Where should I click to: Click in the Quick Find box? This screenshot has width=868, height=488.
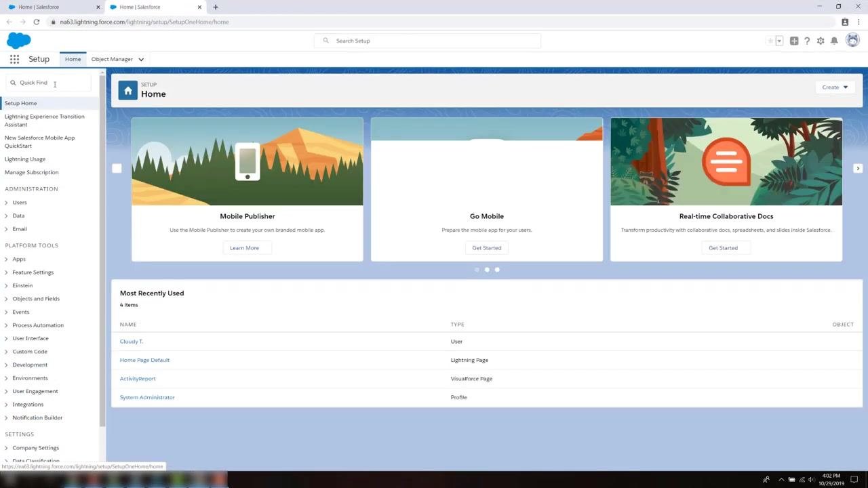coord(49,83)
